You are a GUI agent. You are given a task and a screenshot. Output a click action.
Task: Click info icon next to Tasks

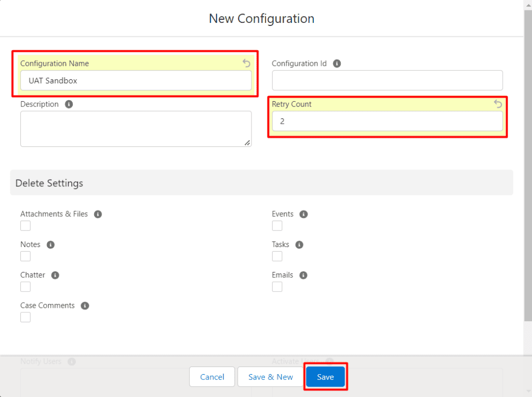(x=299, y=244)
